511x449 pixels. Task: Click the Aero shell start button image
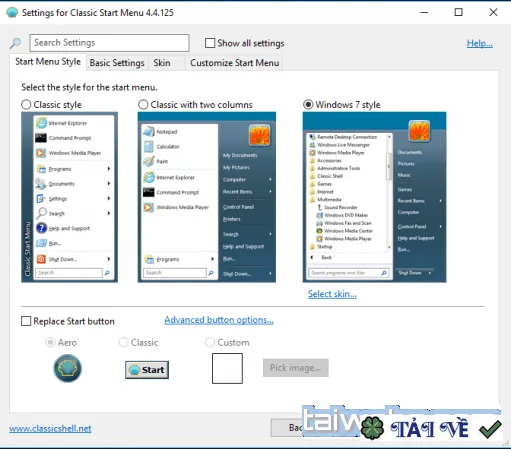pyautogui.click(x=68, y=368)
